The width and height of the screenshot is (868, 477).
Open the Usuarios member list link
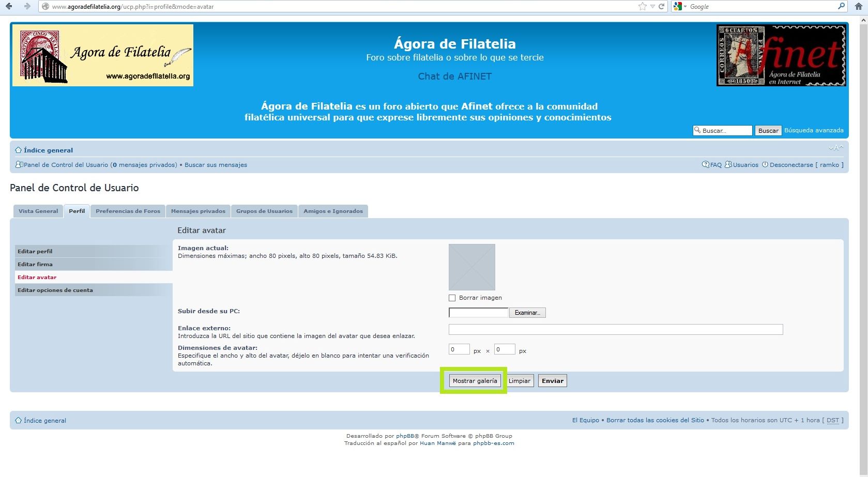pyautogui.click(x=745, y=165)
